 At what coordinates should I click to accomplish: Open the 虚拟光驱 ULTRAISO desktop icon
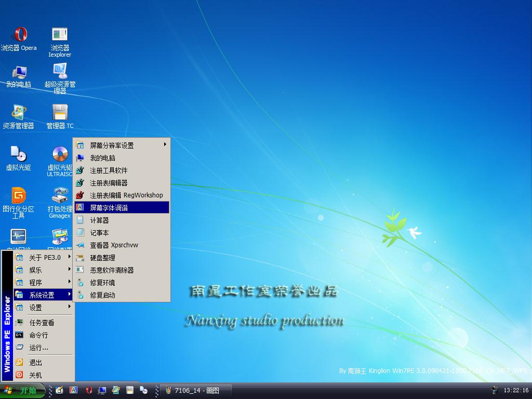pyautogui.click(x=60, y=161)
